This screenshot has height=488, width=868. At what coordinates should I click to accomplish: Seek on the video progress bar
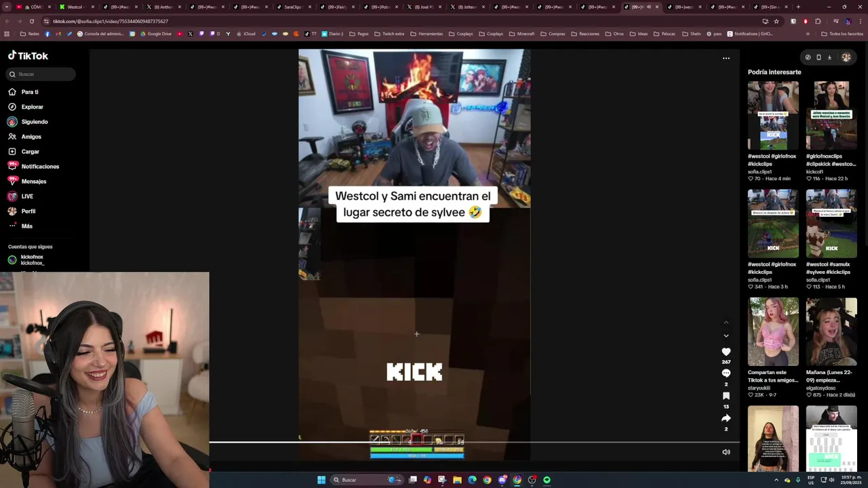pos(474,443)
